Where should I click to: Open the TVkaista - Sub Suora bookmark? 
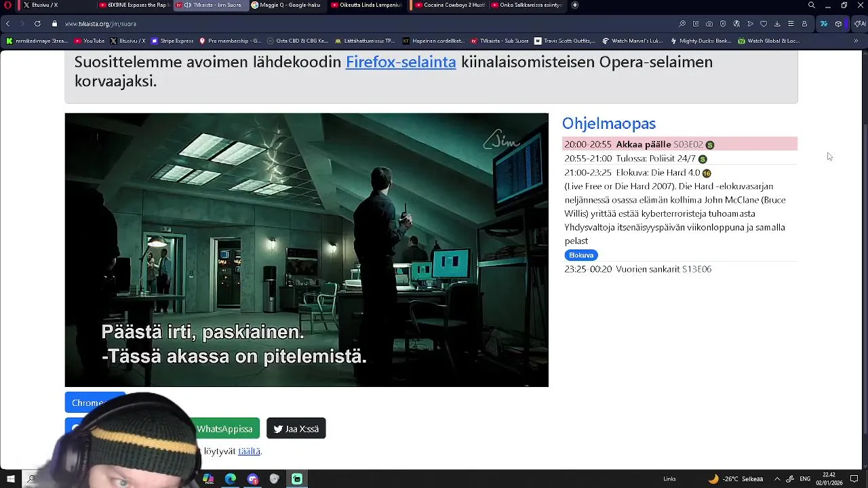[x=499, y=41]
